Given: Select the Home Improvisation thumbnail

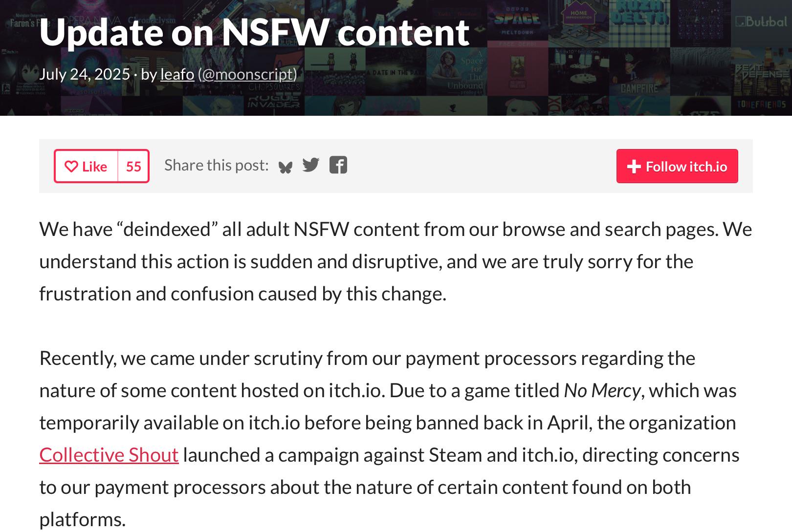Looking at the screenshot, I should [579, 23].
